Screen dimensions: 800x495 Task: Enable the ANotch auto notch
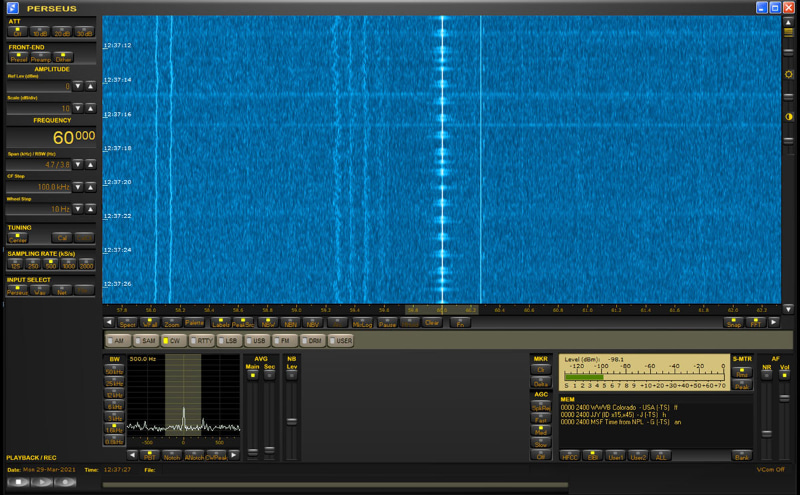194,456
